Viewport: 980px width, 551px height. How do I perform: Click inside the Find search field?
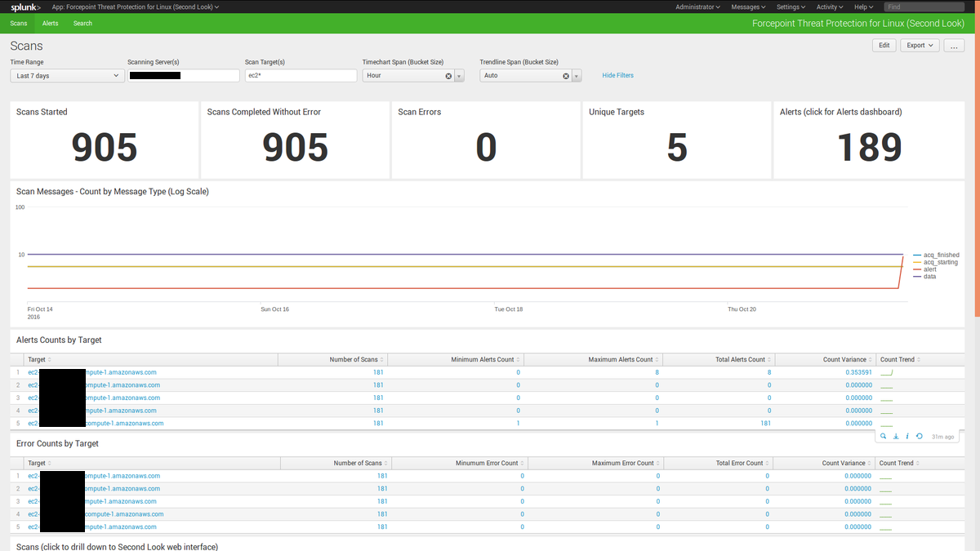click(x=924, y=7)
